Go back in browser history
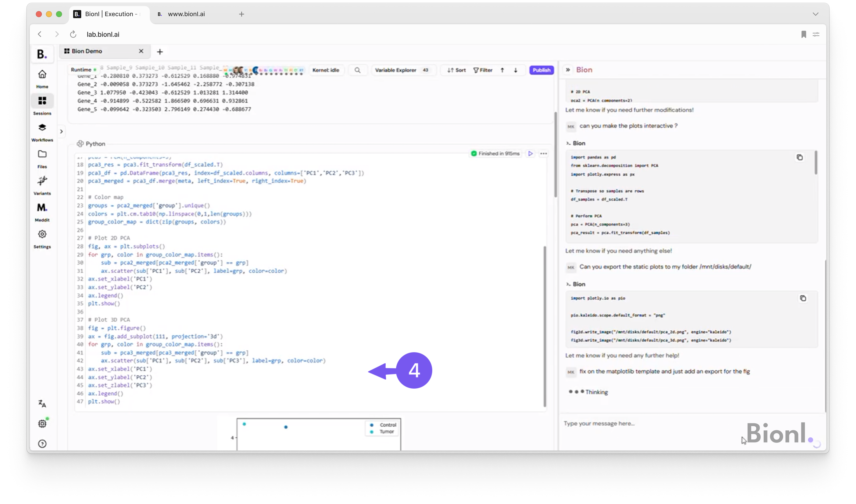Image resolution: width=856 pixels, height=504 pixels. click(x=40, y=34)
